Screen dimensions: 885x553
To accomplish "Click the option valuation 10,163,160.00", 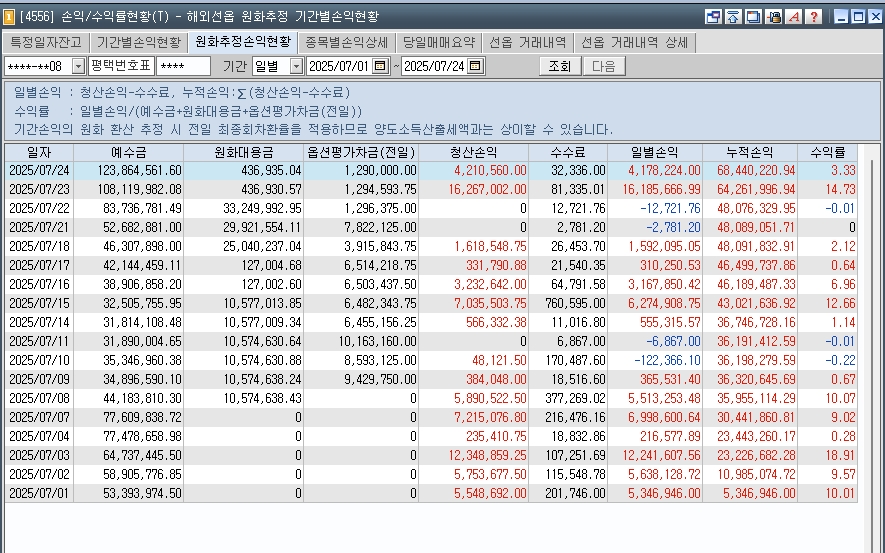I will pos(378,342).
